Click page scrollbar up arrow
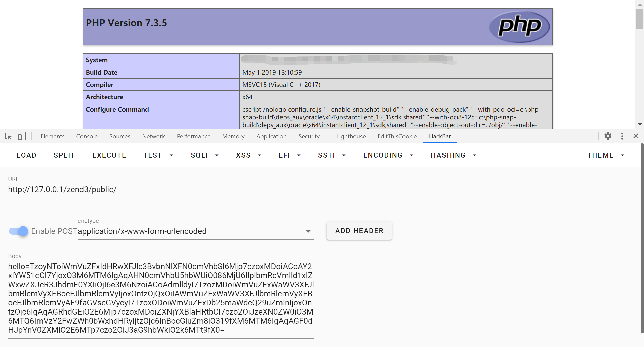Image resolution: width=644 pixels, height=347 pixels. pos(640,4)
